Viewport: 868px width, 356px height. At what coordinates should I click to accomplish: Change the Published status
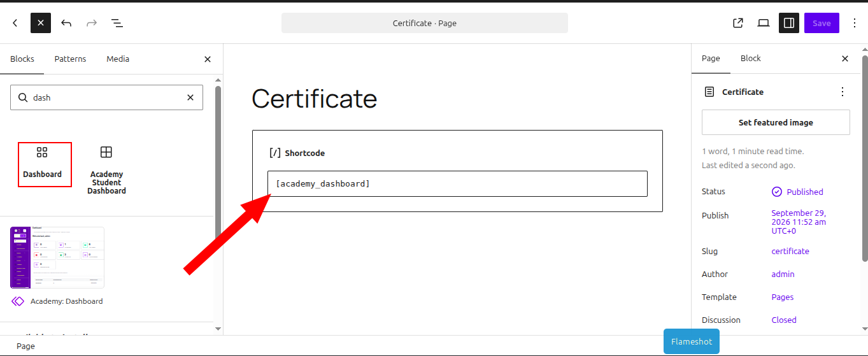click(797, 192)
